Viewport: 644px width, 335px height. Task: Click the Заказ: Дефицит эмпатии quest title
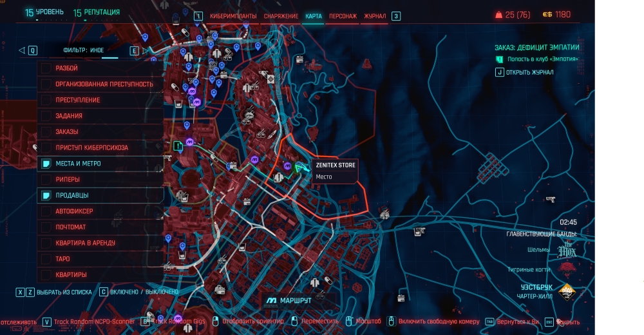pos(537,47)
